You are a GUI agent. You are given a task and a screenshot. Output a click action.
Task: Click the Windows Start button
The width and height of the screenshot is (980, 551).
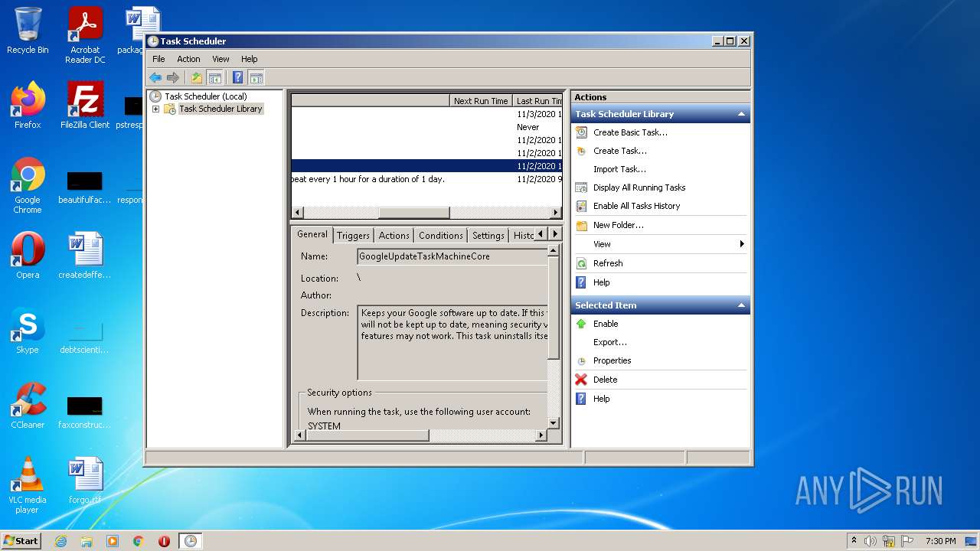(x=21, y=541)
